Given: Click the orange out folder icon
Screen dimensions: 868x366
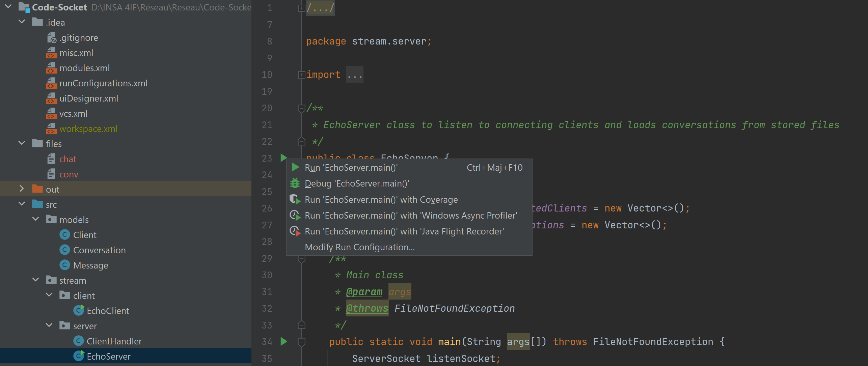Looking at the screenshot, I should pos(37,189).
